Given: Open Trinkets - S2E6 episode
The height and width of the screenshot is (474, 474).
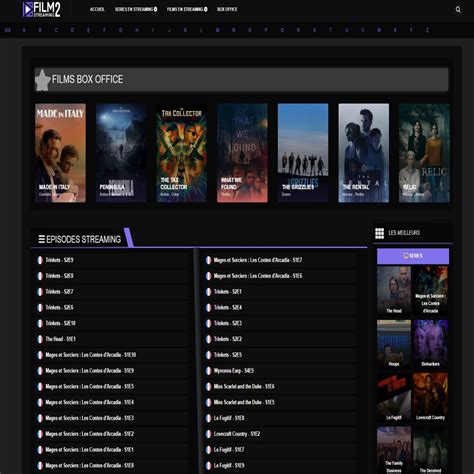Looking at the screenshot, I should click(x=59, y=307).
